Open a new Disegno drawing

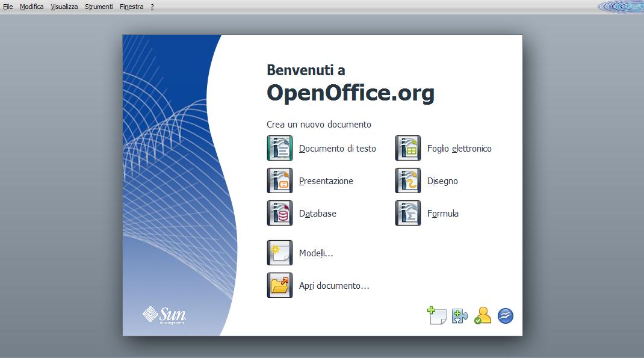point(408,181)
